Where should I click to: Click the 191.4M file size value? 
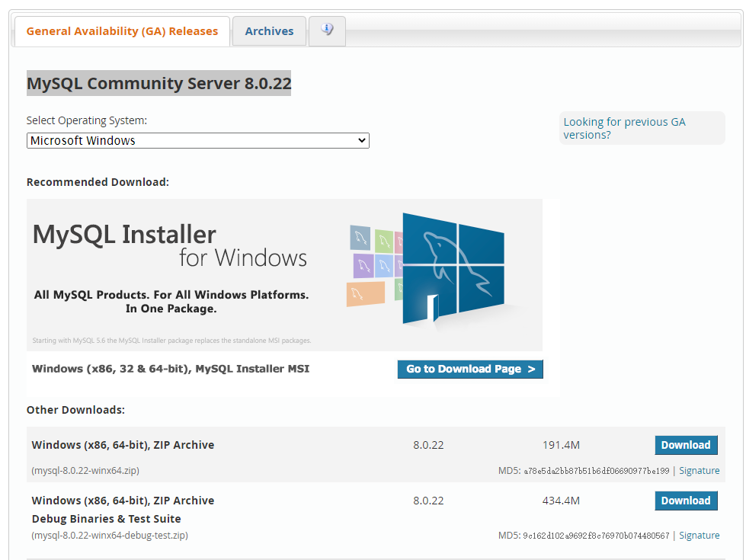click(561, 446)
